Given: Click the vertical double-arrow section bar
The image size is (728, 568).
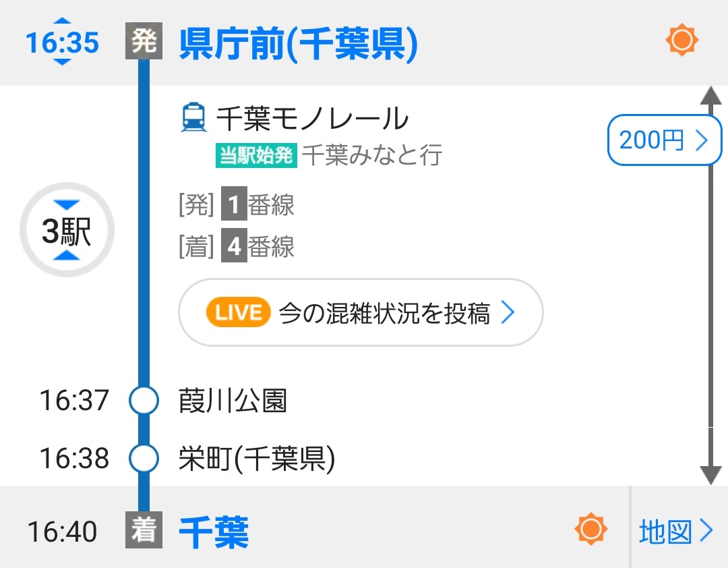Looking at the screenshot, I should tap(710, 285).
